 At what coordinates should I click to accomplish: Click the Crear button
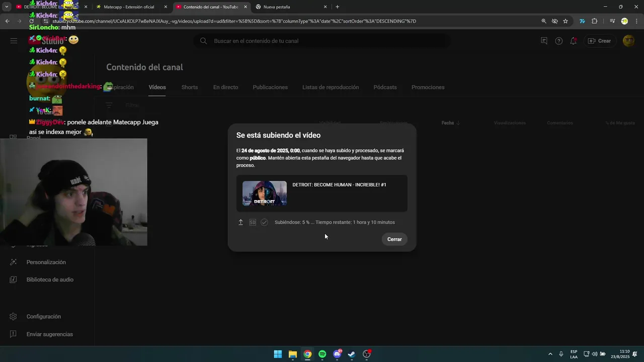[600, 41]
